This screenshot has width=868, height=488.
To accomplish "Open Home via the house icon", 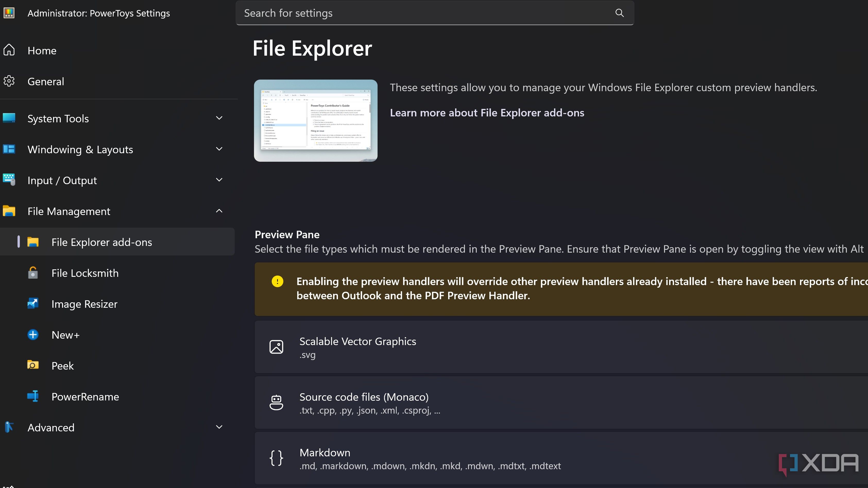I will coord(9,50).
